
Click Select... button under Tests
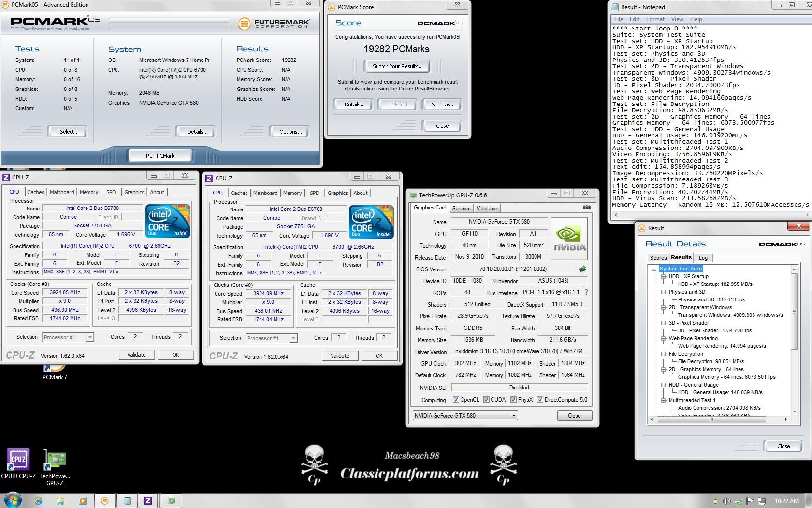69,132
